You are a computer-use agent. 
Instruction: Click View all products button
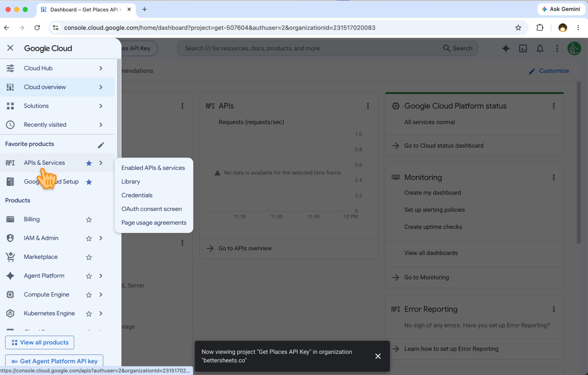click(x=40, y=343)
